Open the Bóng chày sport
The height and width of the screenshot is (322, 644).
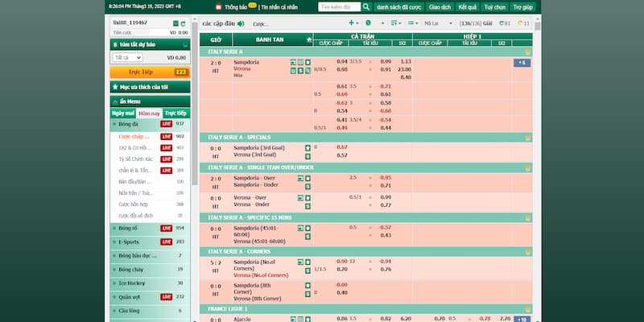150,270
